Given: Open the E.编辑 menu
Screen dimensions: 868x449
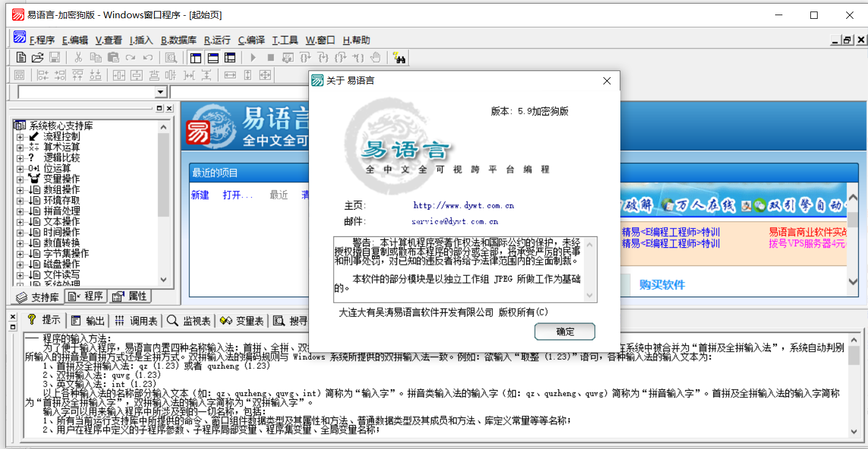Looking at the screenshot, I should tap(75, 40).
